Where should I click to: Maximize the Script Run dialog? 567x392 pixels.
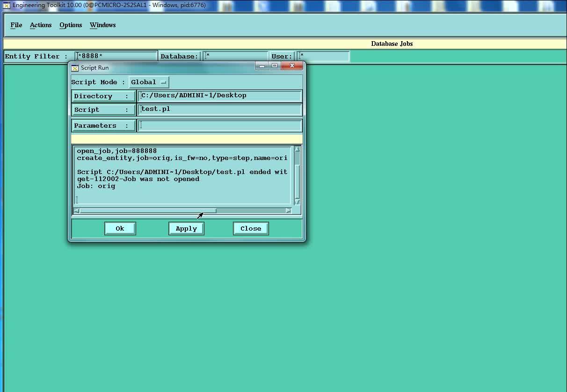pyautogui.click(x=275, y=66)
